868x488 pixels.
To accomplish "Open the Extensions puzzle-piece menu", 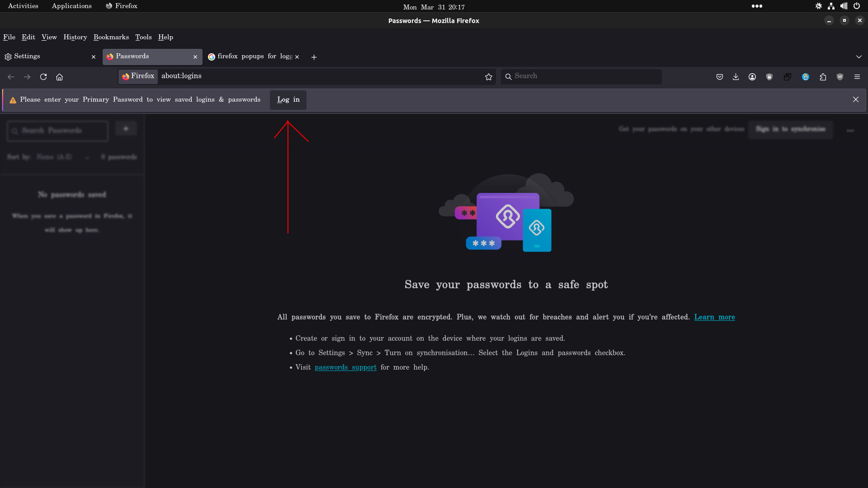I will pyautogui.click(x=823, y=77).
